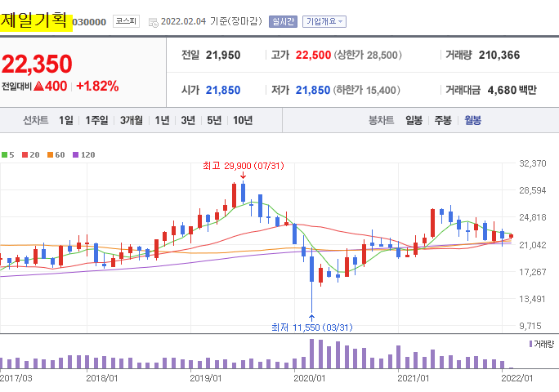Click the 24,818 price axis label
This screenshot has width=559, height=392.
click(x=533, y=217)
